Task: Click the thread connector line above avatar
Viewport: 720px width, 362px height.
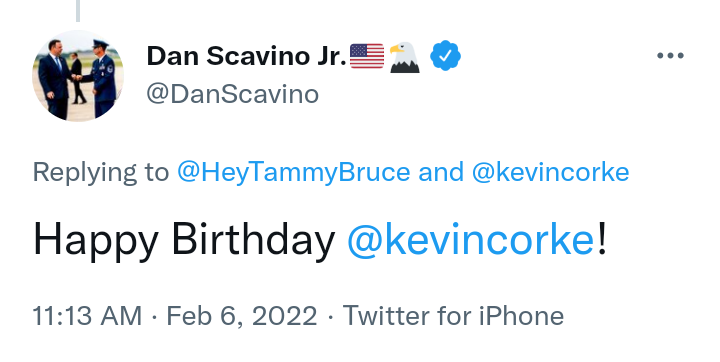Action: 78,11
